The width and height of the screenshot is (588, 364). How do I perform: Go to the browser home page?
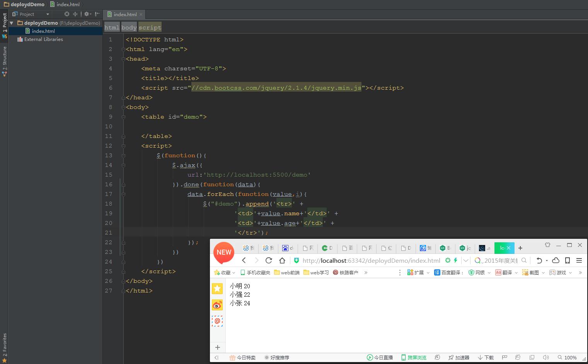pyautogui.click(x=282, y=260)
